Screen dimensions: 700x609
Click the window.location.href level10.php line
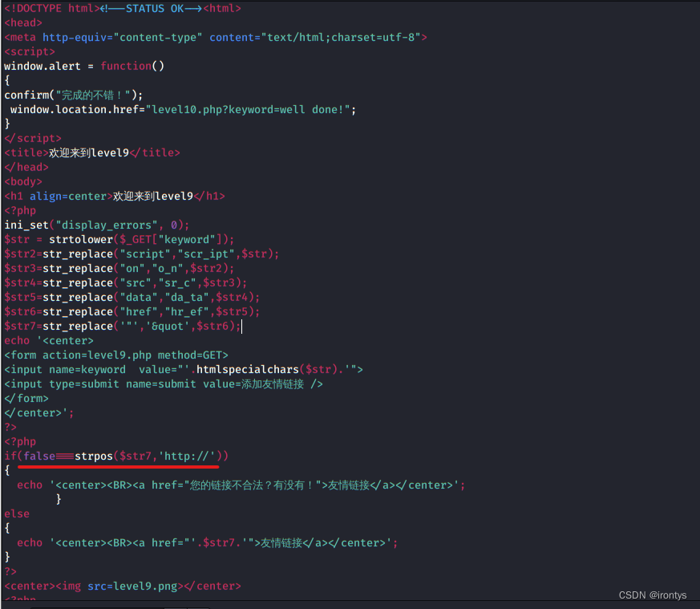[183, 109]
